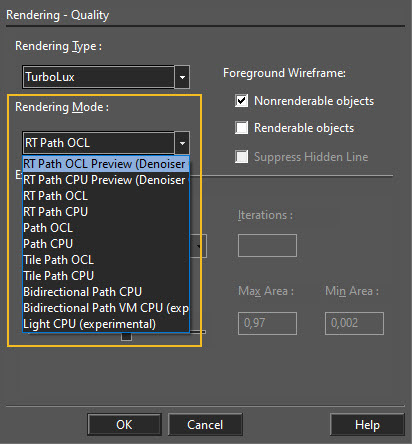The width and height of the screenshot is (412, 444).
Task: Choose RT Path CPU from list
Action: 106,212
